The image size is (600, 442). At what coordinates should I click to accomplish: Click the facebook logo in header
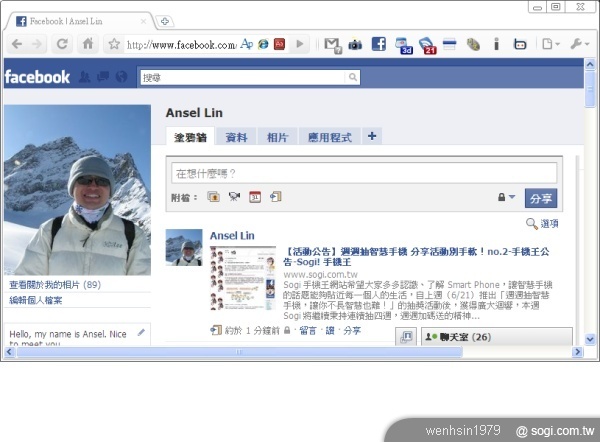coord(37,77)
